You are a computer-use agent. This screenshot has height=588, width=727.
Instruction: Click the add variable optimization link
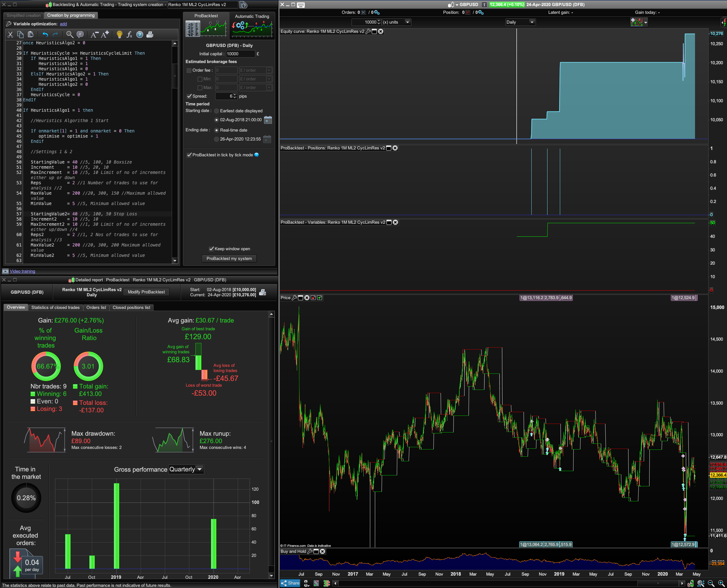pos(63,24)
